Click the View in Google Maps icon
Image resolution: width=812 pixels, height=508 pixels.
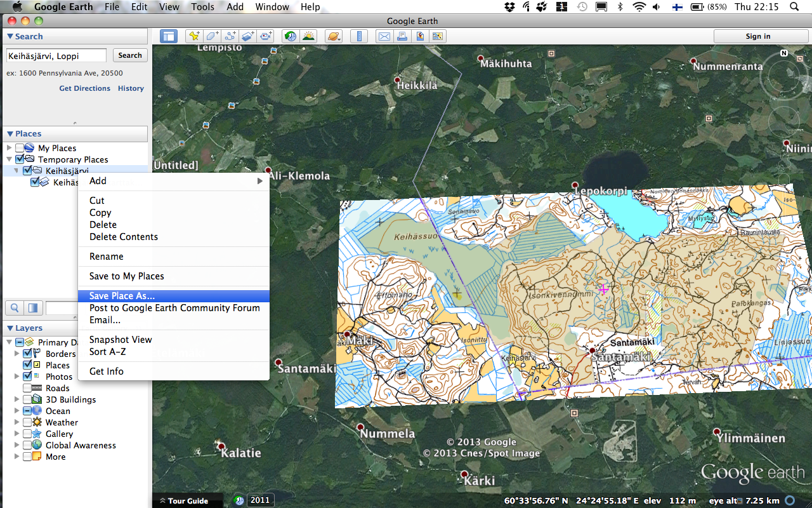[x=420, y=36]
